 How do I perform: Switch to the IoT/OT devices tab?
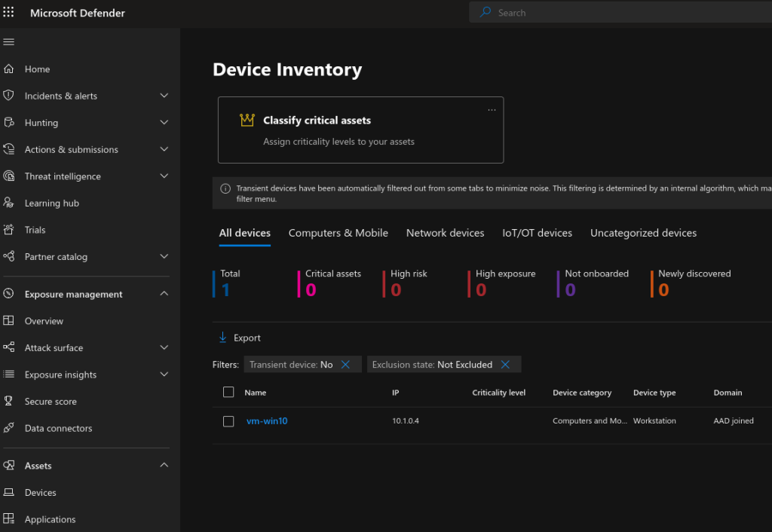(537, 233)
